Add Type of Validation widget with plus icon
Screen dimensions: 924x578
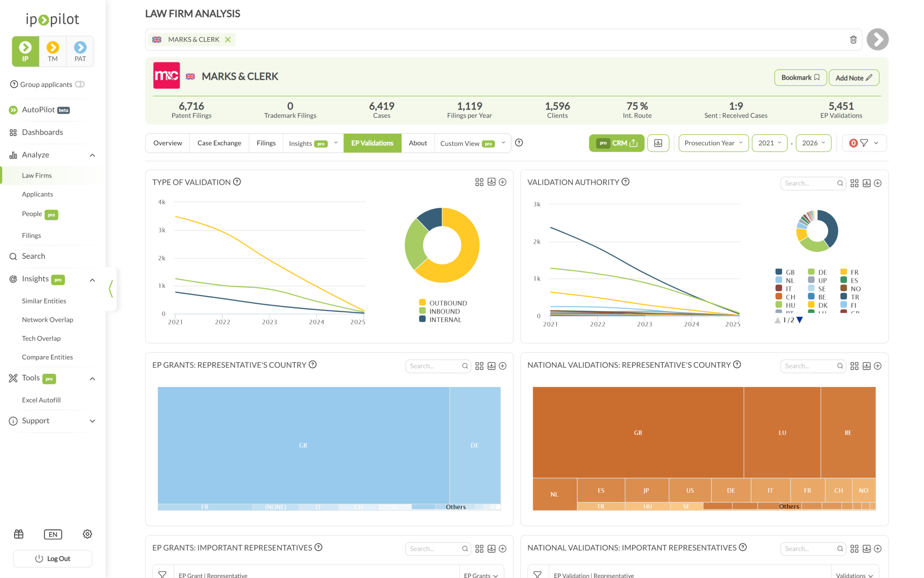coord(502,182)
